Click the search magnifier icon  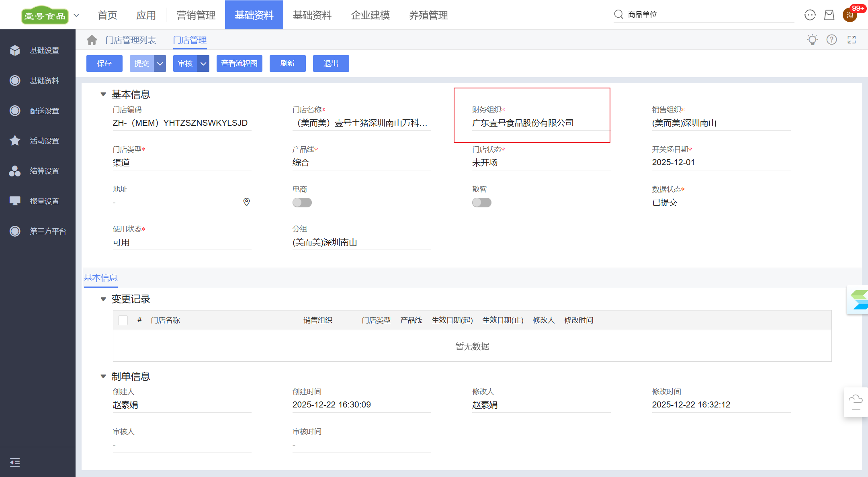(x=618, y=14)
